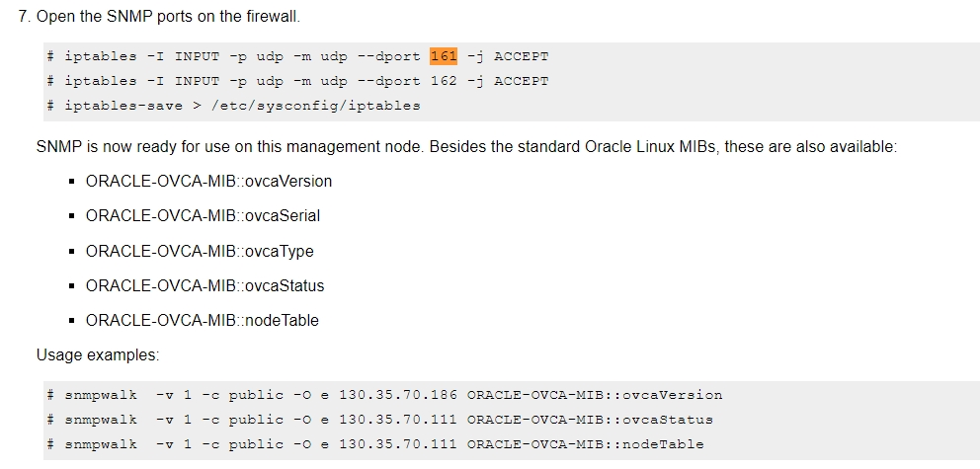Image resolution: width=980 pixels, height=469 pixels.
Task: Click the 'SNMP is now ready' paragraph
Action: (x=467, y=147)
